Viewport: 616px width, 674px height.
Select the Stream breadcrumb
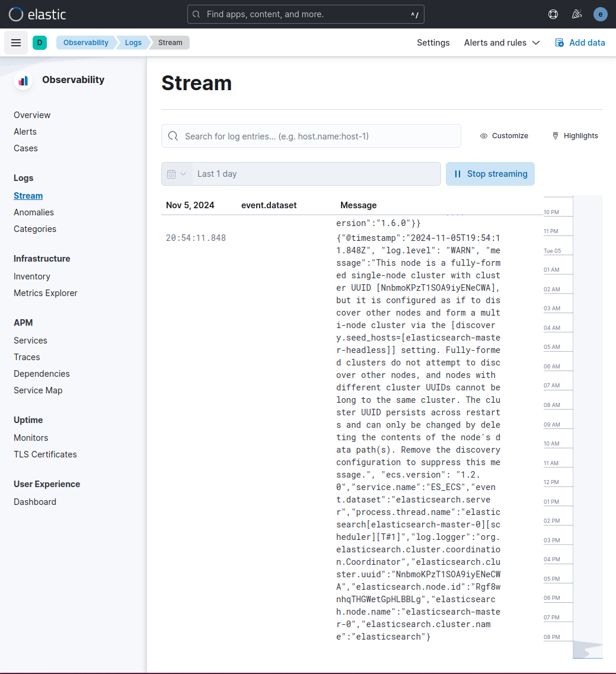pyautogui.click(x=170, y=43)
